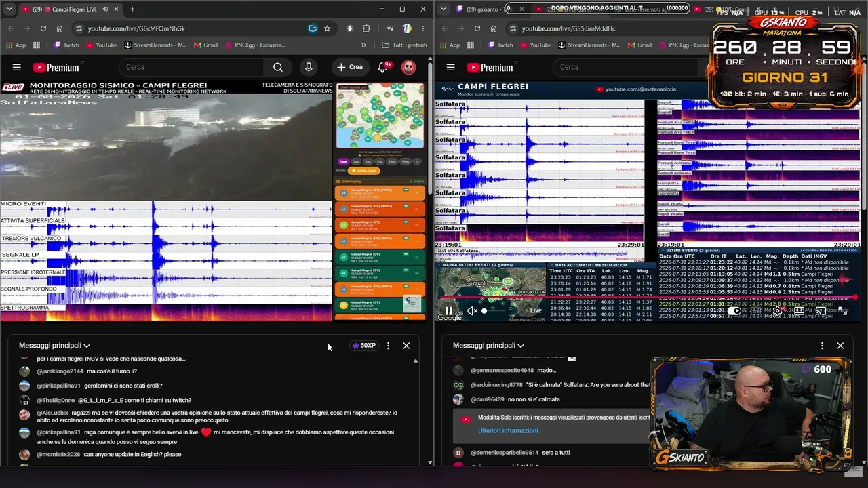Start voice search with the microphone icon
Image resolution: width=868 pixels, height=488 pixels.
tap(309, 67)
